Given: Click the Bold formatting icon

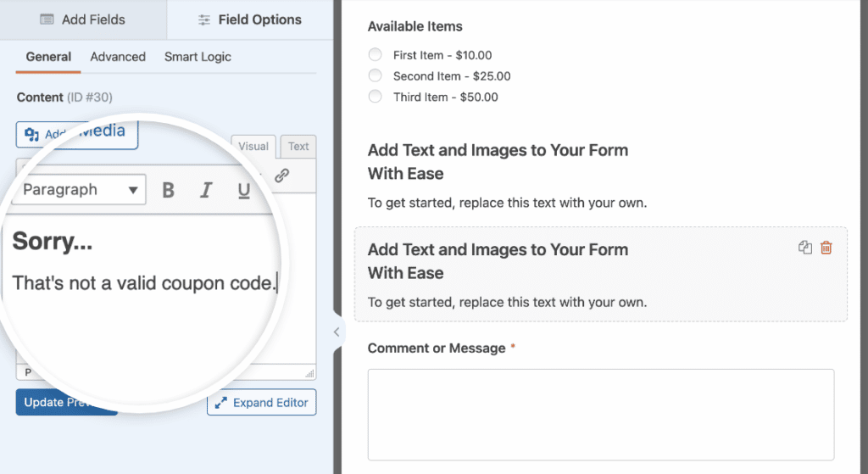Looking at the screenshot, I should [168, 190].
